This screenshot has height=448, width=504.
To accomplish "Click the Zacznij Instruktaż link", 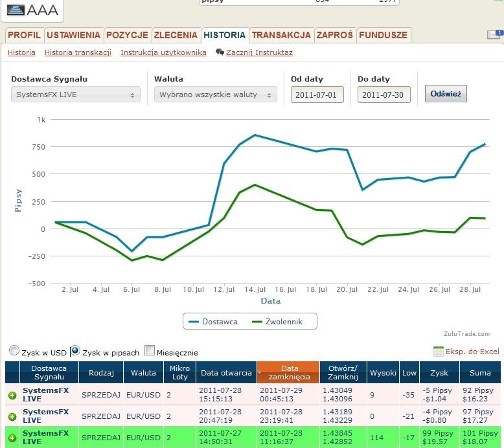I will (259, 52).
